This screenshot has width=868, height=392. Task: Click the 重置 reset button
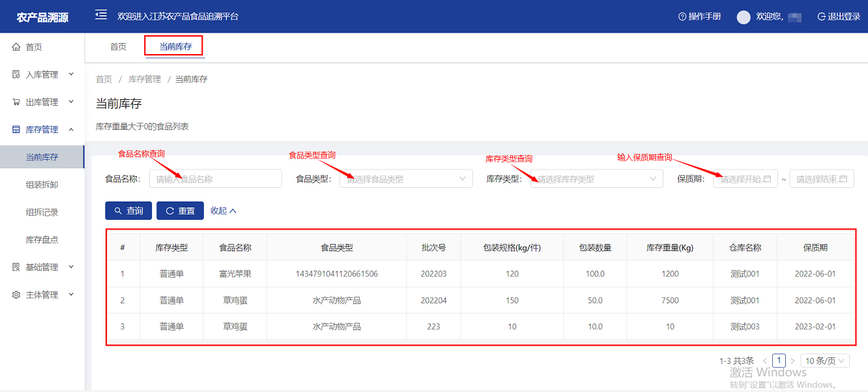[180, 211]
